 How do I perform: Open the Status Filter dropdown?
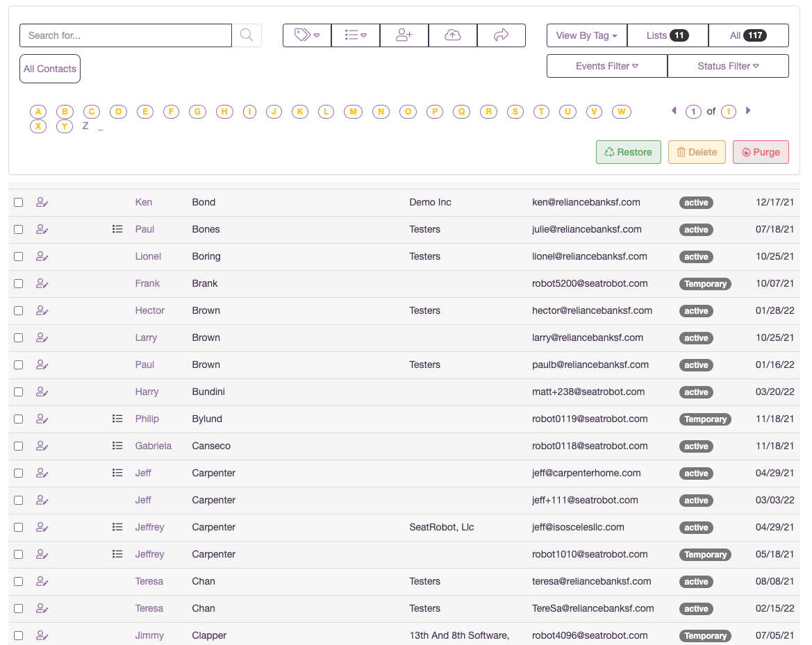(728, 66)
